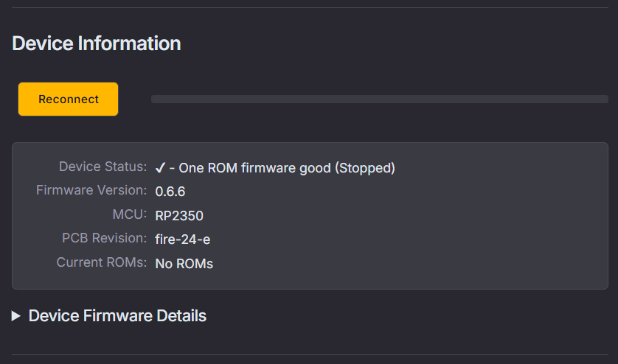The image size is (618, 364).
Task: Click the PCB Revision label
Action: pos(105,238)
